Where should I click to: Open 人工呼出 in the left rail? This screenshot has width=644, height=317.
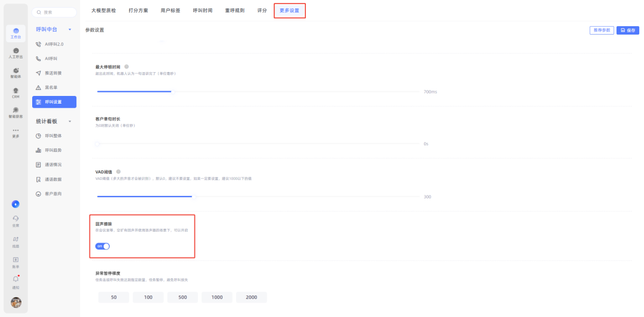[16, 52]
